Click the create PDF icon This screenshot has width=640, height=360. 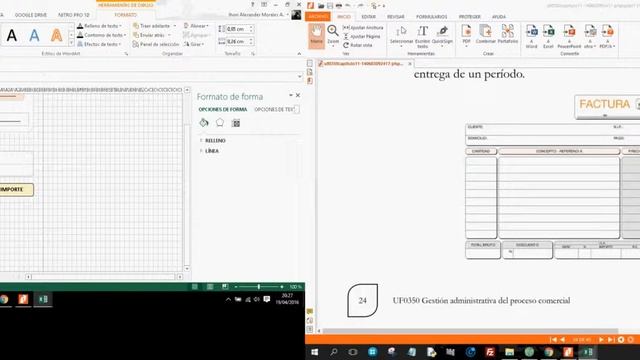tap(466, 35)
